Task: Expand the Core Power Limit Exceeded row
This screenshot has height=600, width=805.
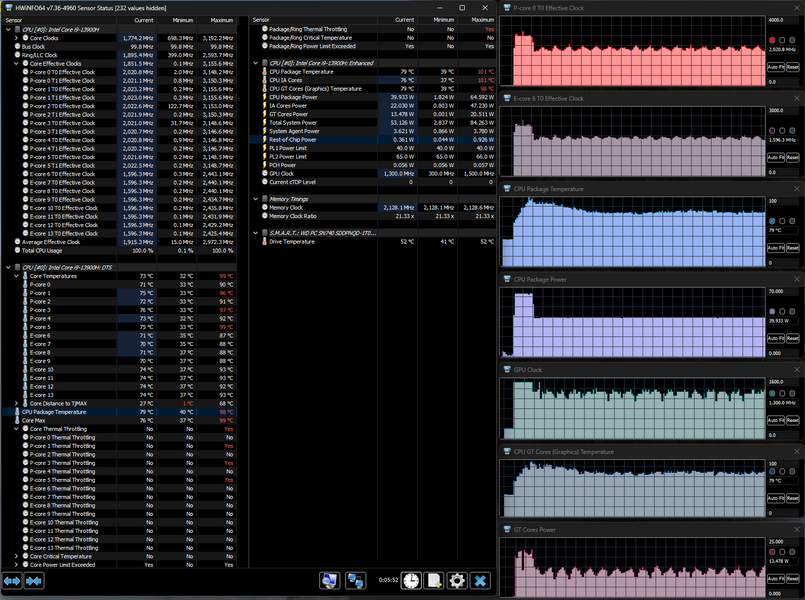Action: tap(16, 565)
